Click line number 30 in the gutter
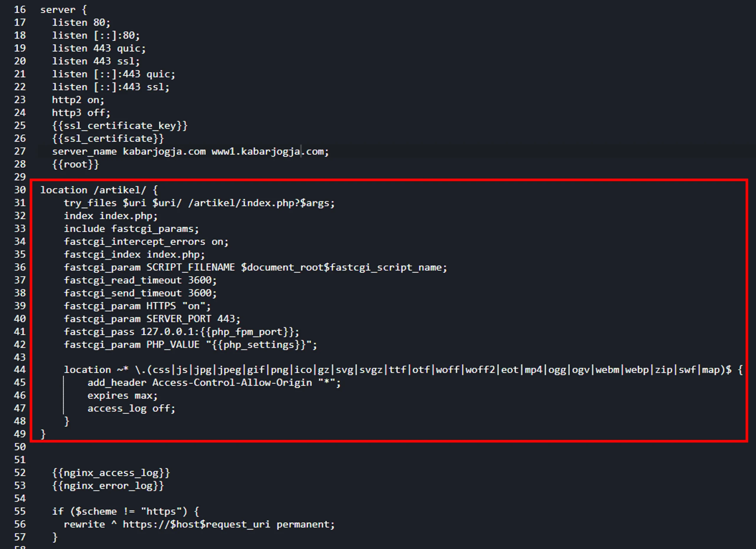This screenshot has height=549, width=756. pos(20,190)
